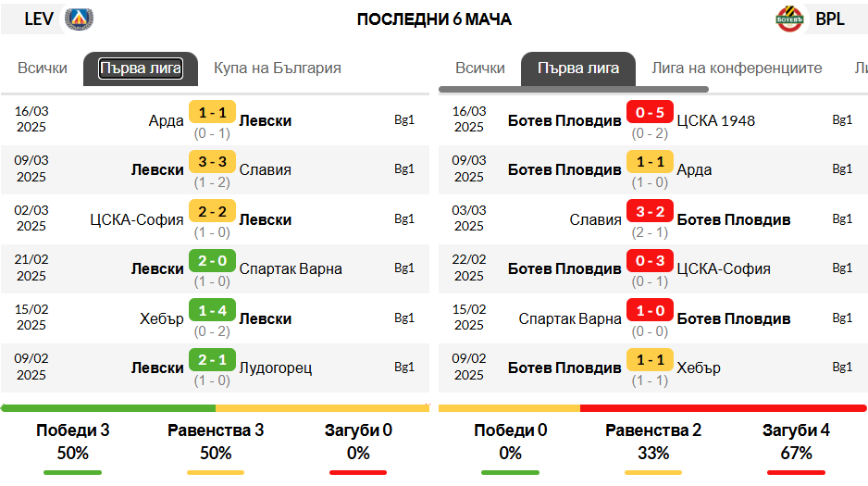Open the 3 - 3 Левски vs Славия score badge
This screenshot has height=486, width=868.
tap(213, 162)
